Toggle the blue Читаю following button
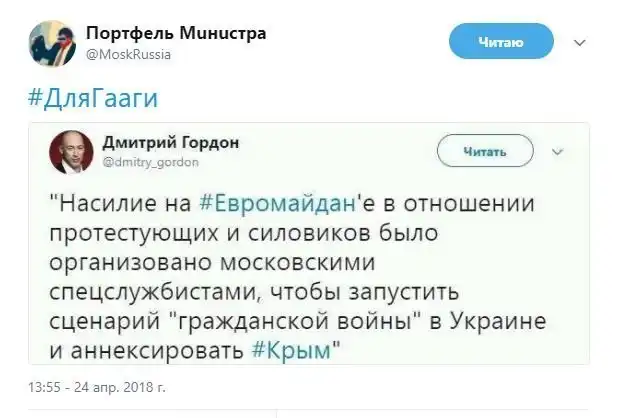The height and width of the screenshot is (418, 626). click(501, 41)
